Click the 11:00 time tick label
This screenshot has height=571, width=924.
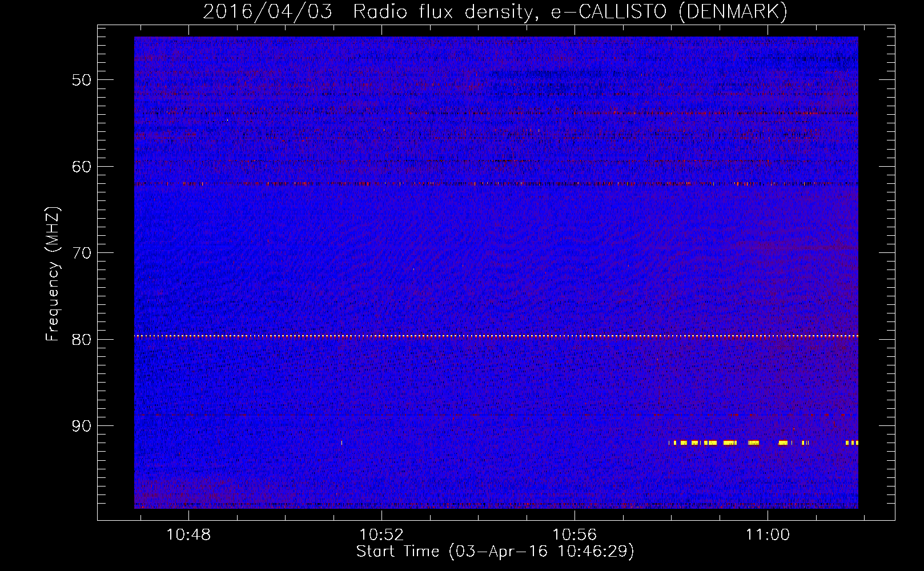coord(768,534)
